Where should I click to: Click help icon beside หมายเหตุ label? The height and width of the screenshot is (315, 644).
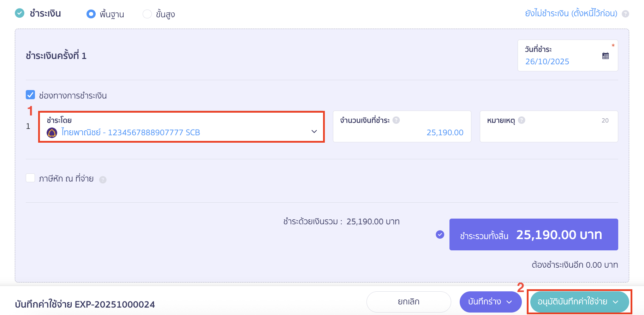click(x=522, y=120)
